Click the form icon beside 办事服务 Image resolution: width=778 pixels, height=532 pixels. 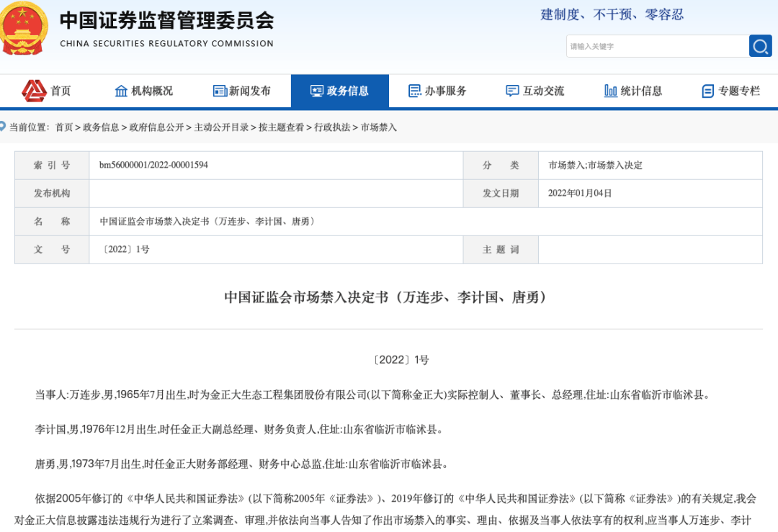click(415, 91)
